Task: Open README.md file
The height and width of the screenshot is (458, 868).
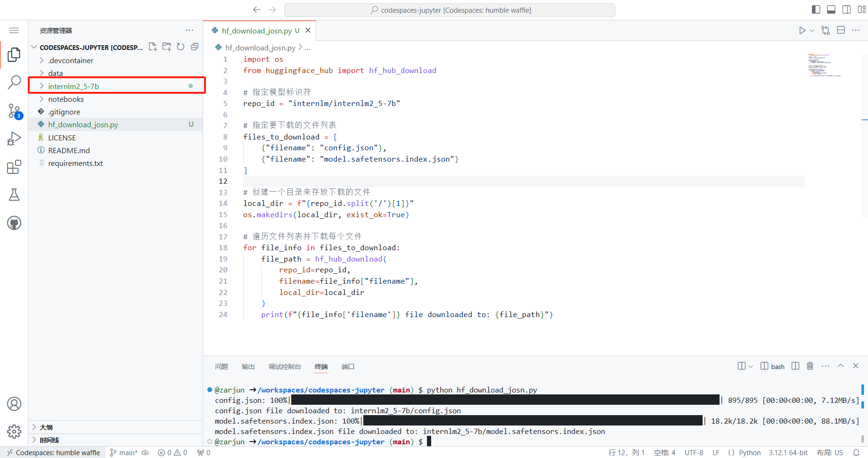Action: (115, 150)
